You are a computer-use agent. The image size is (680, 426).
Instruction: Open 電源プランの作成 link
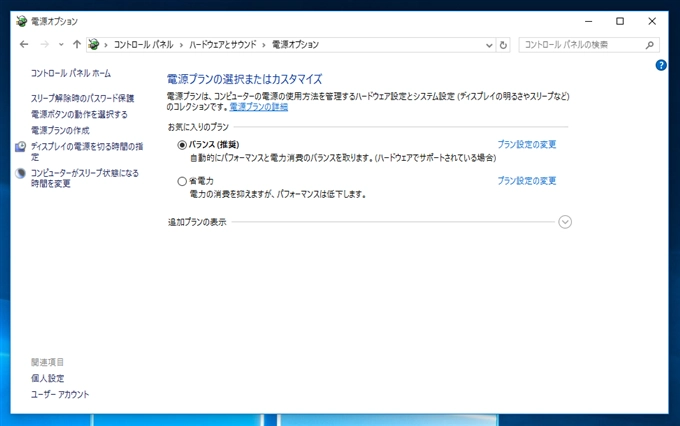pyautogui.click(x=60, y=131)
